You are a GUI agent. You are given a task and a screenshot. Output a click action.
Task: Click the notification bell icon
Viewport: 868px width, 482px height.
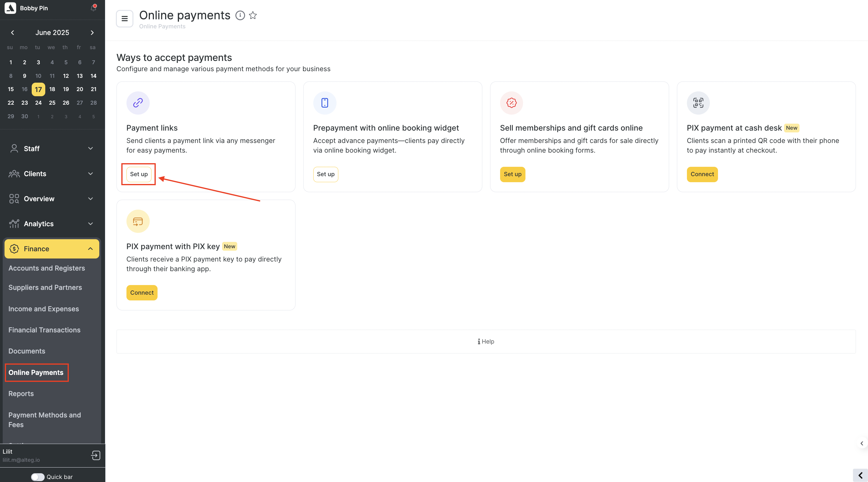coord(93,8)
